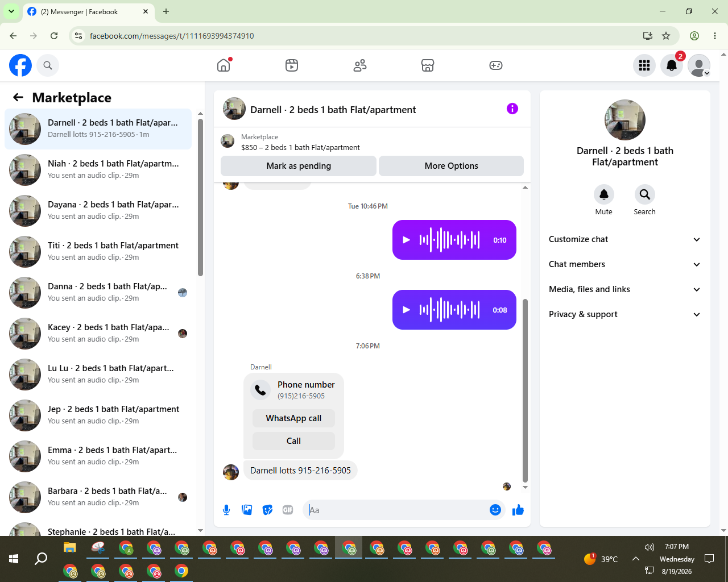Toggle the conversation information panel icon
Viewport: 728px width, 582px height.
(x=512, y=109)
